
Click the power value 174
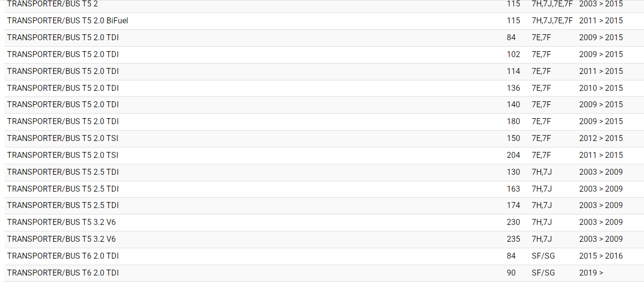pos(513,206)
